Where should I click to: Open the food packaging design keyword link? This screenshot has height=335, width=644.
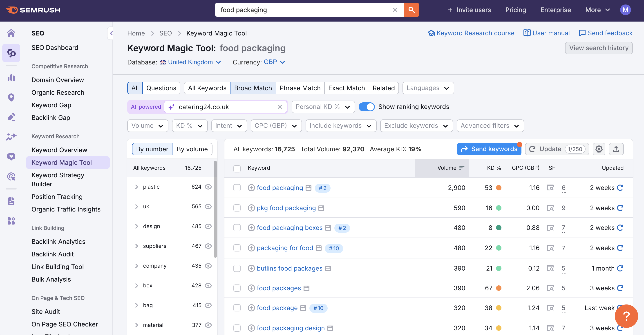pos(291,328)
